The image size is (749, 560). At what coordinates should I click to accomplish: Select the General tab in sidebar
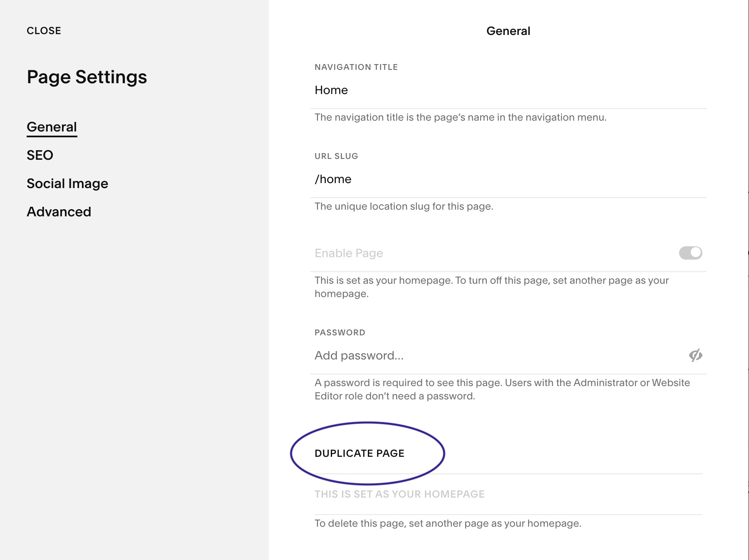click(52, 127)
